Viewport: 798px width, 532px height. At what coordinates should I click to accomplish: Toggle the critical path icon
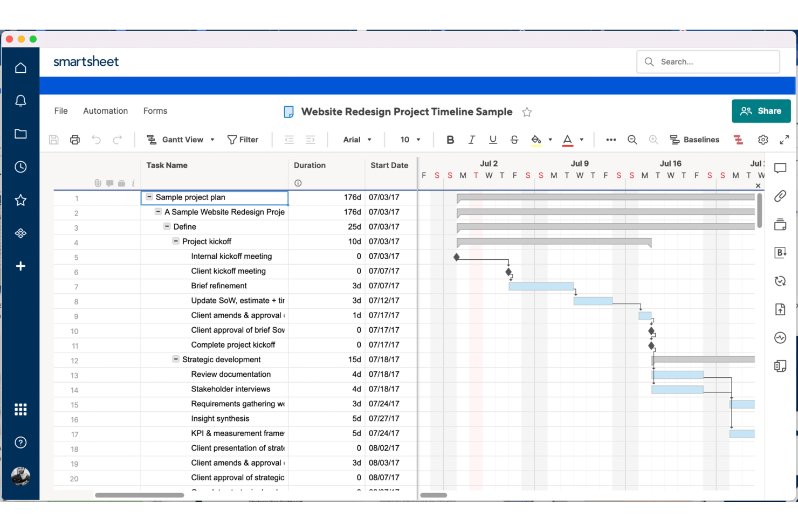739,140
